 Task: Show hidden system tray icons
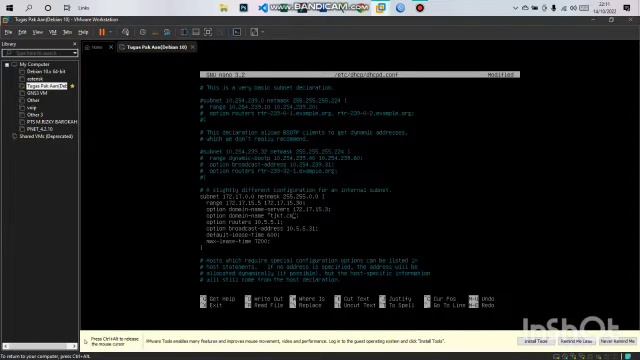516,8
